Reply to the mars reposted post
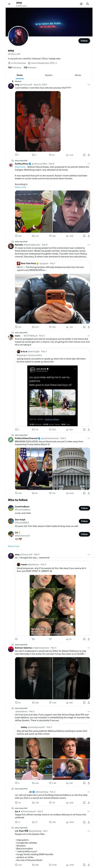This screenshot has height=868, width=98. (16, 430)
